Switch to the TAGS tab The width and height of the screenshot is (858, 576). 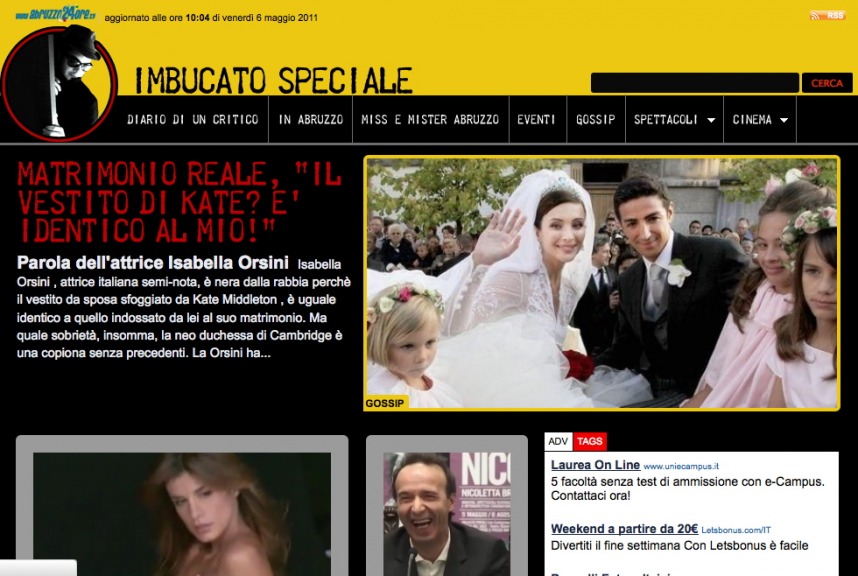coord(589,441)
